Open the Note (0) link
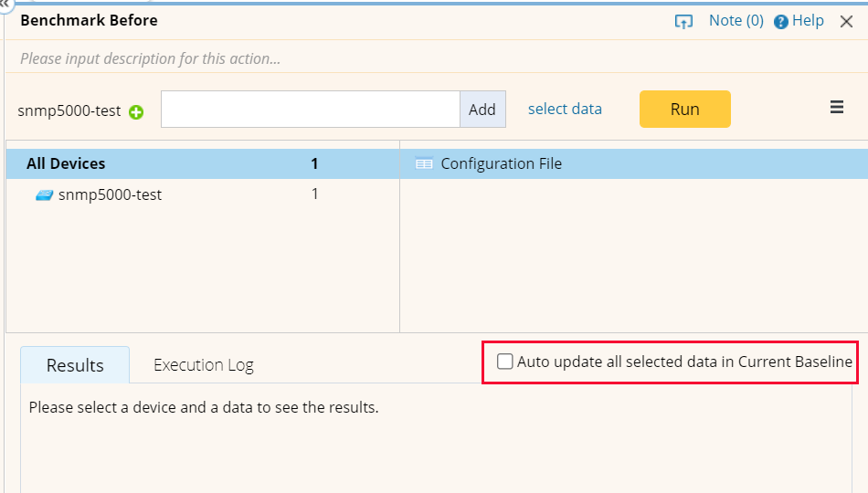 [x=736, y=20]
